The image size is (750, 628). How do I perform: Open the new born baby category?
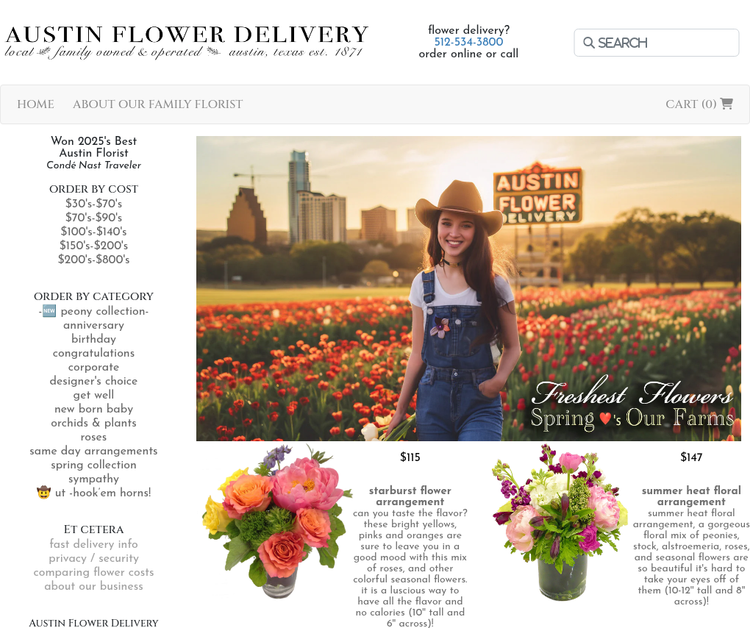pyautogui.click(x=94, y=408)
